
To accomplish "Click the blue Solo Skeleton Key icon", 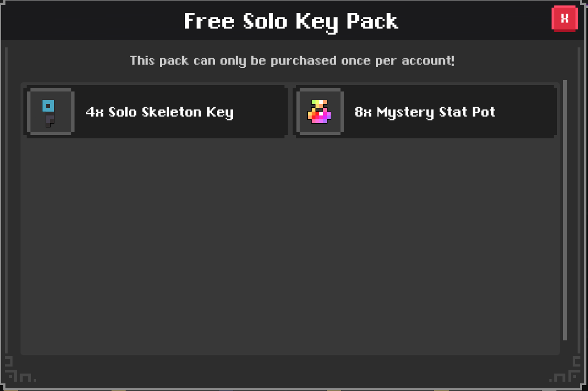I will [x=48, y=113].
